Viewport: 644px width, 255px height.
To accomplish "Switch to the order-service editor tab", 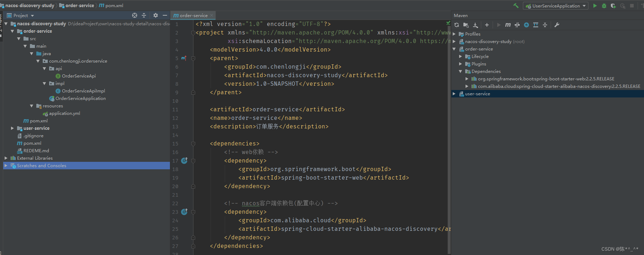I will [193, 15].
